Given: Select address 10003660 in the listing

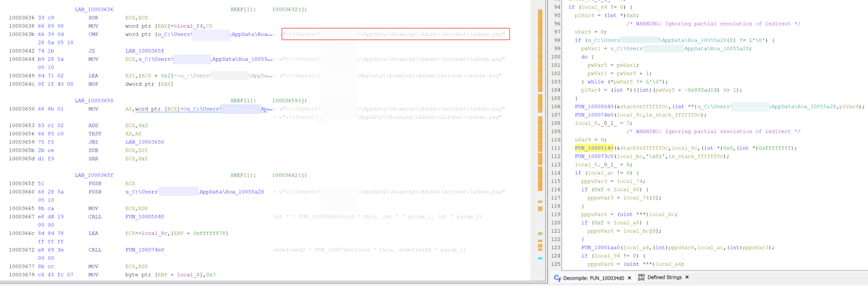Looking at the screenshot, I should click(x=22, y=192).
